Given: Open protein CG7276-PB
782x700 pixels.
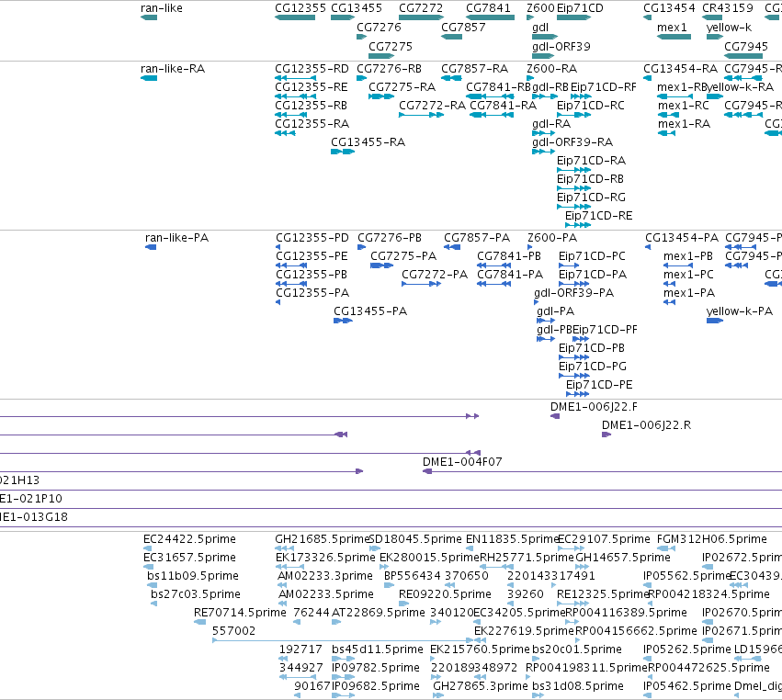Looking at the screenshot, I should 390,237.
